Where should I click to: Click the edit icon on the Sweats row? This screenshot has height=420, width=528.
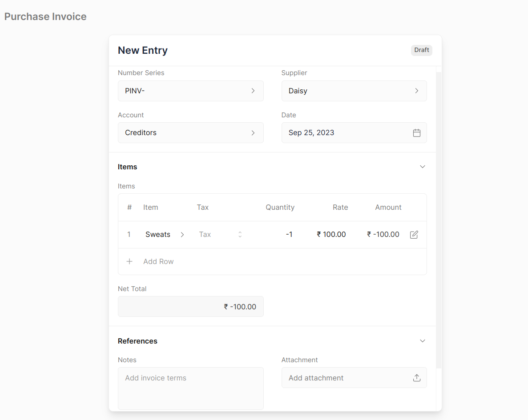(x=414, y=234)
